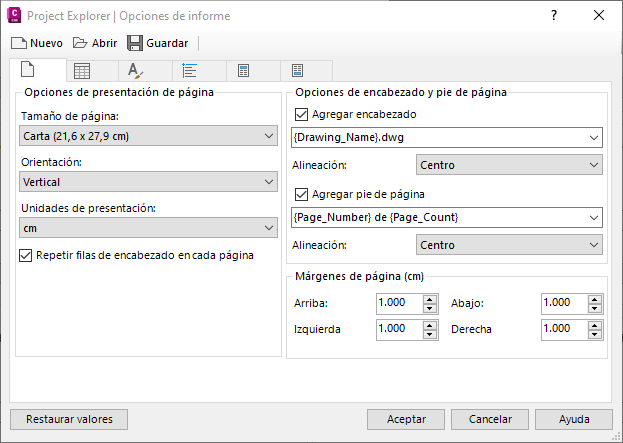This screenshot has width=623, height=443.
Task: Click the Aceptar button
Action: coord(406,419)
